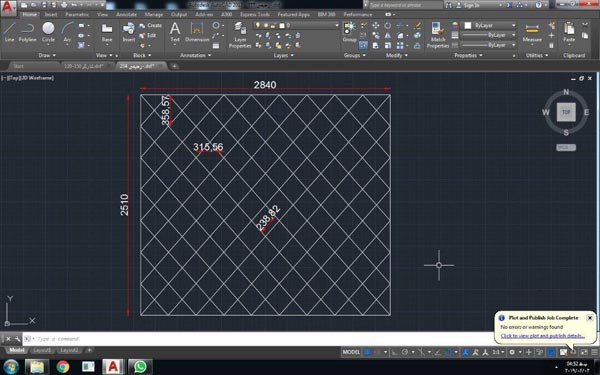Expand the Properties panel
600x375 pixels.
pos(468,55)
